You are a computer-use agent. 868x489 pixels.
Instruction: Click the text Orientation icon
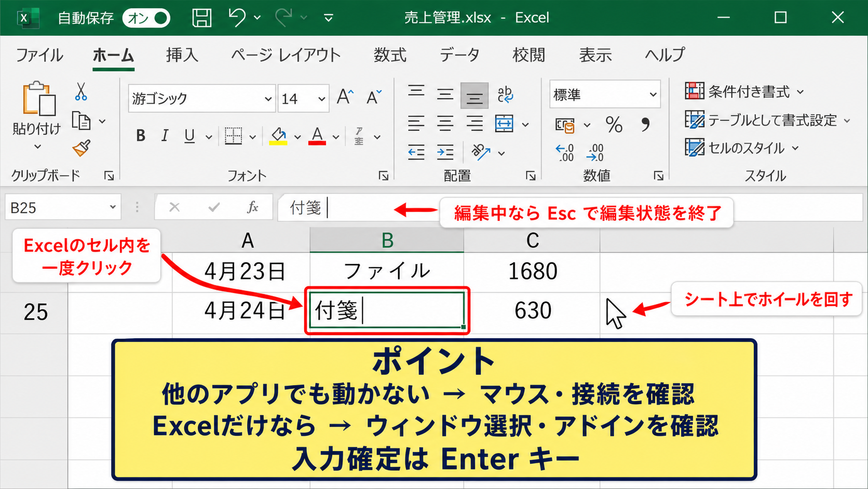click(481, 152)
